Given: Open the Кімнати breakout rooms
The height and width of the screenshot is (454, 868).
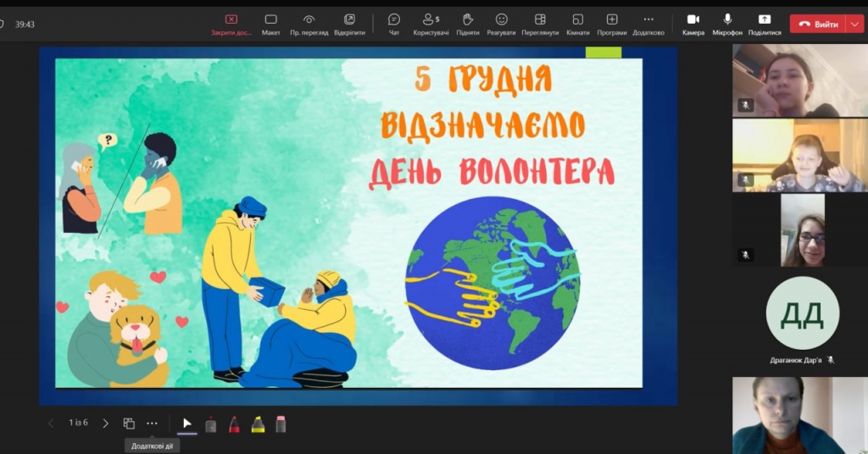Looking at the screenshot, I should pyautogui.click(x=577, y=23).
